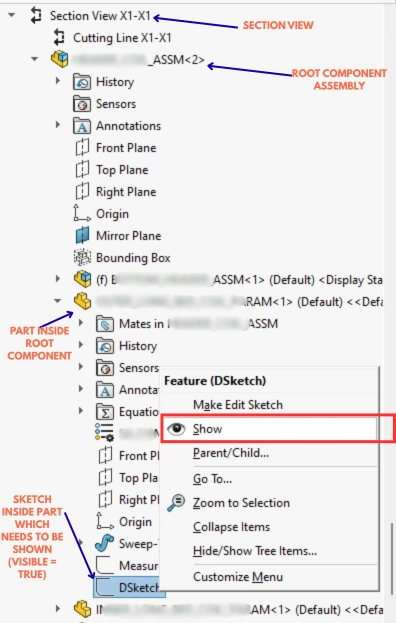396x623 pixels.
Task: Collapse the Section View X1-X1 node
Action: 12,15
